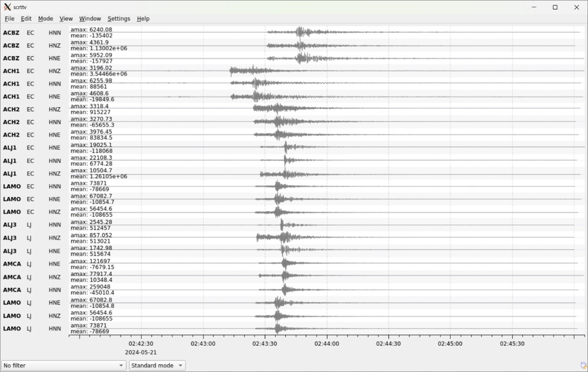
Task: Select the ALJ3 LJ HNN trace row
Action: pyautogui.click(x=293, y=224)
